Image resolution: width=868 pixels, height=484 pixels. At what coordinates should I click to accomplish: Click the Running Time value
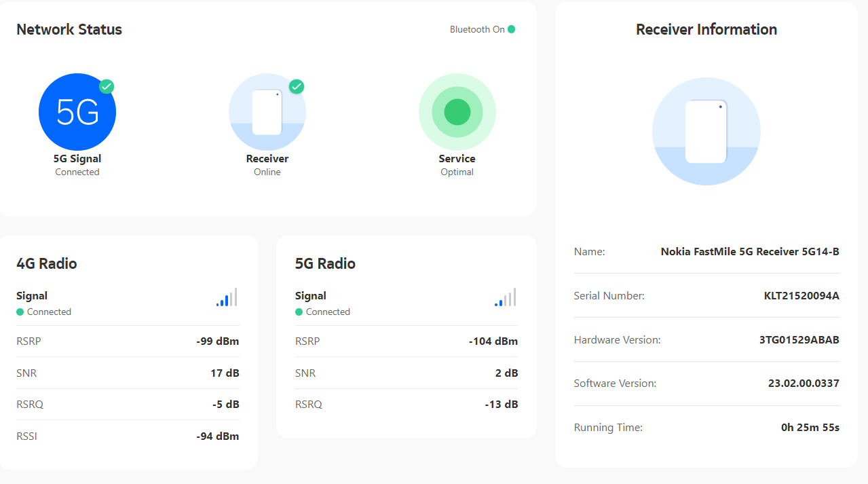[810, 427]
